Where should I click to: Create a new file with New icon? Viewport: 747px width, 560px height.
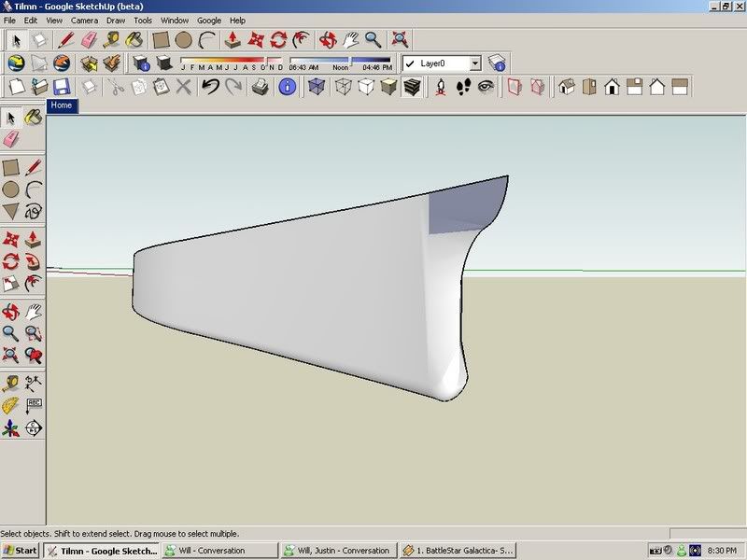[x=17, y=87]
